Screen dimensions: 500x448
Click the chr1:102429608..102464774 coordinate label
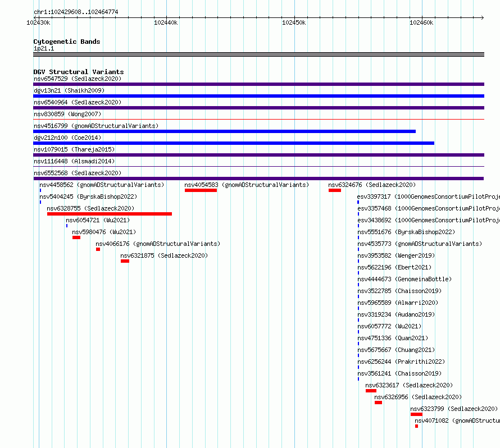(x=76, y=12)
